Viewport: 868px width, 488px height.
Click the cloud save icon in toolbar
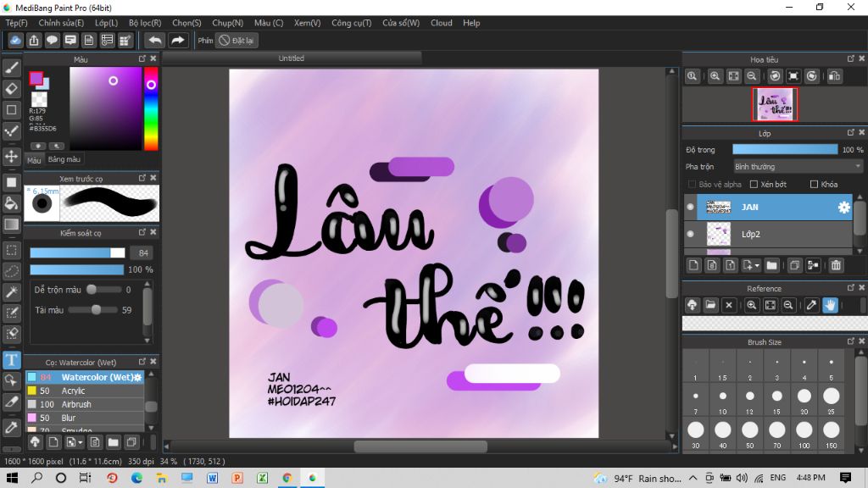coord(15,41)
